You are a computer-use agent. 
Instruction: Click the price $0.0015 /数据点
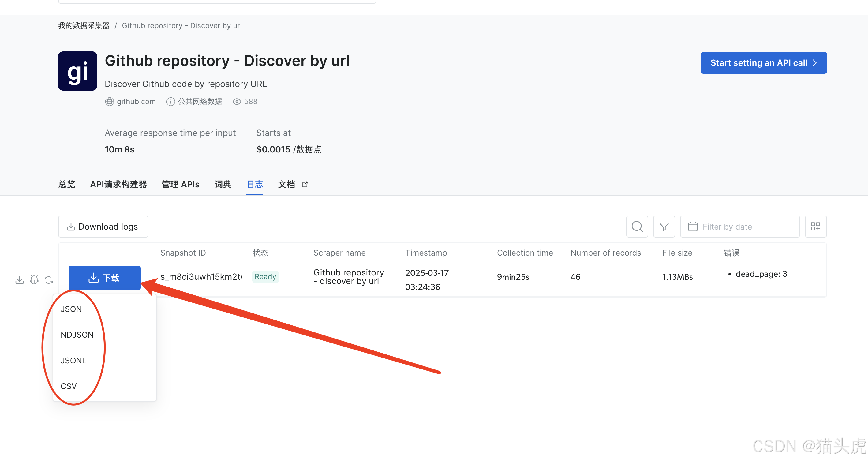[x=289, y=149]
